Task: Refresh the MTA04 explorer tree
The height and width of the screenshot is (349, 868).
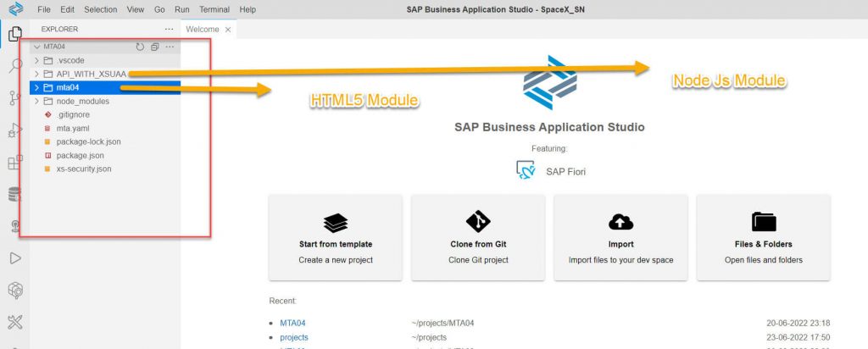Action: pos(140,47)
